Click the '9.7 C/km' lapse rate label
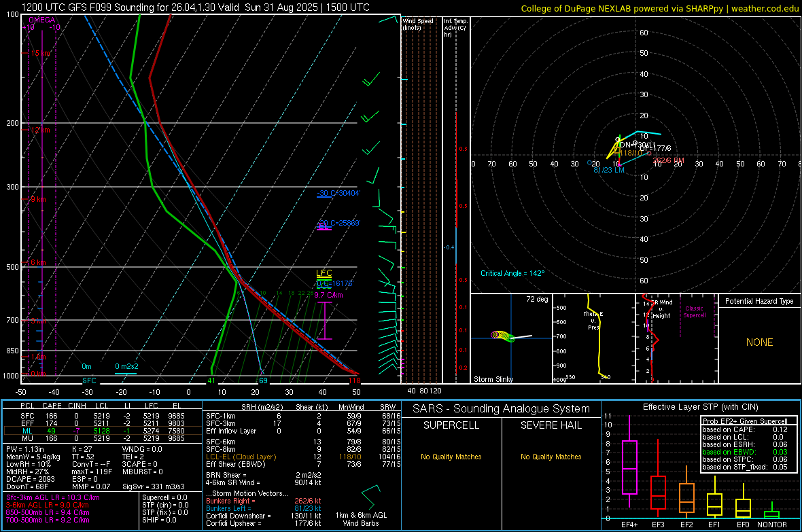This screenshot has height=532, width=802. pyautogui.click(x=328, y=295)
